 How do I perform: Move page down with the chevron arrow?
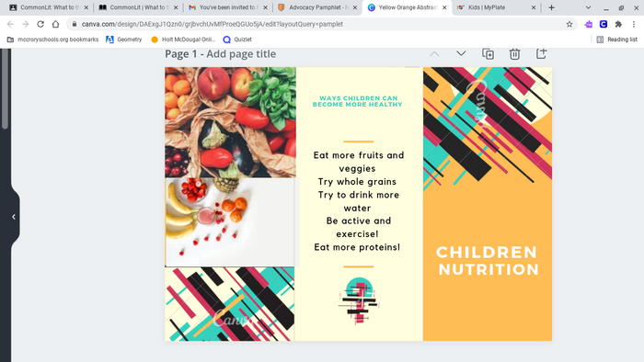461,53
